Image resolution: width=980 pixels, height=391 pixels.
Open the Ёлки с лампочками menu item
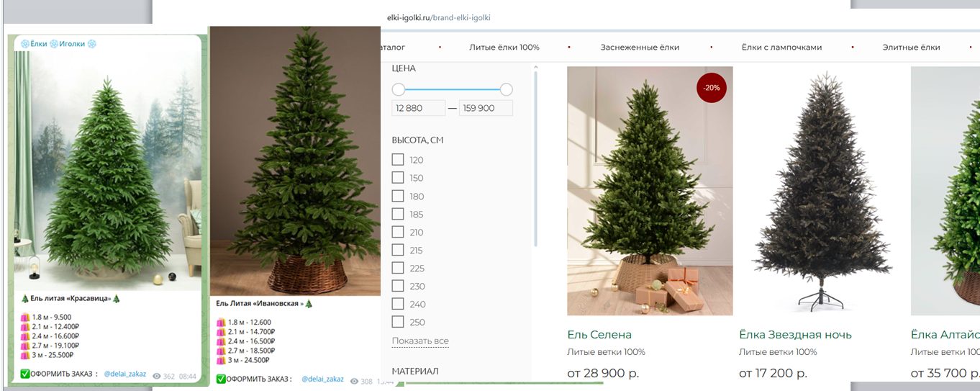click(781, 48)
